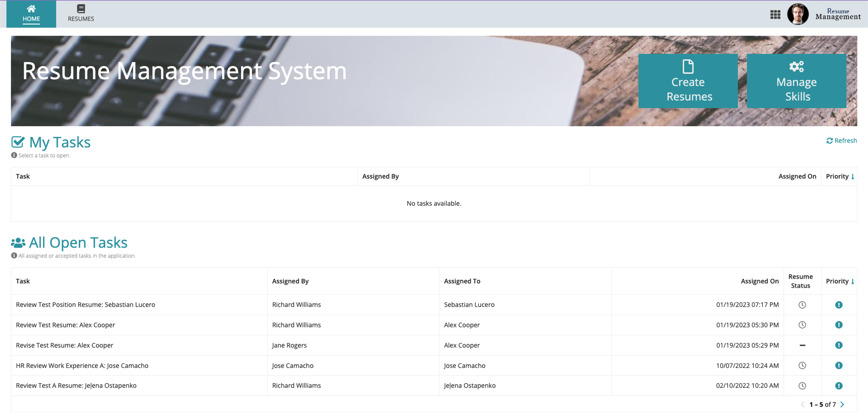The height and width of the screenshot is (413, 868).
Task: Click the info icon beside 'All assigned or accepted tasks'
Action: click(14, 256)
